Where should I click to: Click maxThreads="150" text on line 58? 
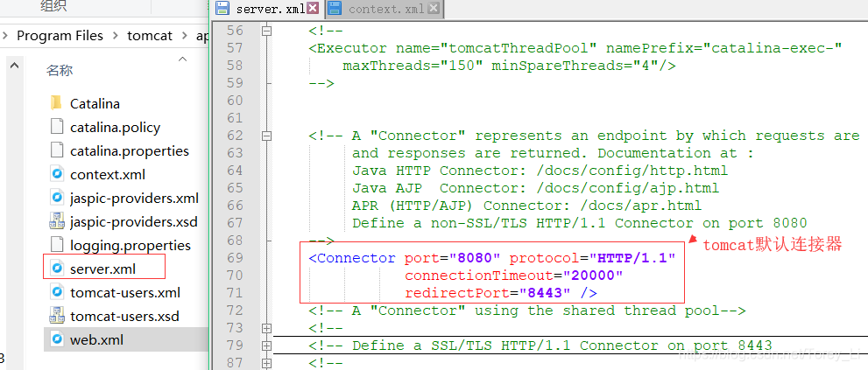click(x=413, y=66)
